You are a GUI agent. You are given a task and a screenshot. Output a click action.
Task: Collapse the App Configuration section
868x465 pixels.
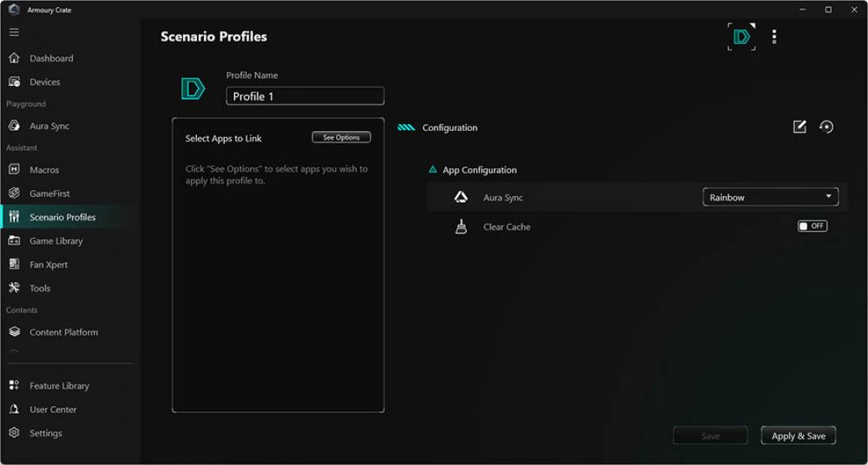tap(433, 170)
